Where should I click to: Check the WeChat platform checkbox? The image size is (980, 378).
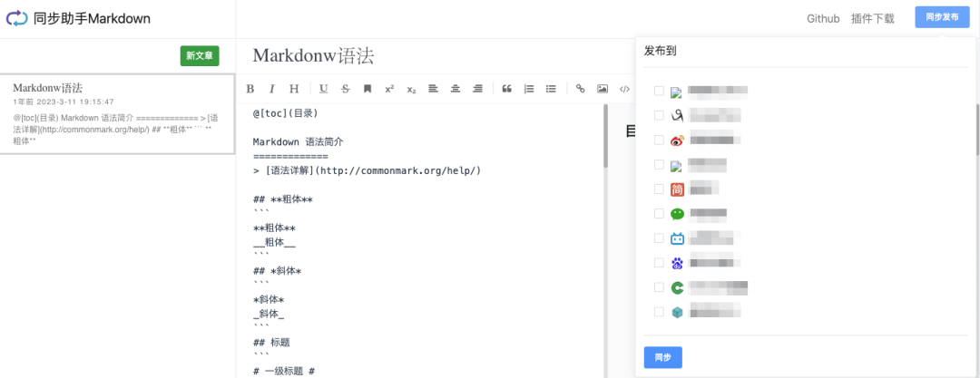(659, 214)
